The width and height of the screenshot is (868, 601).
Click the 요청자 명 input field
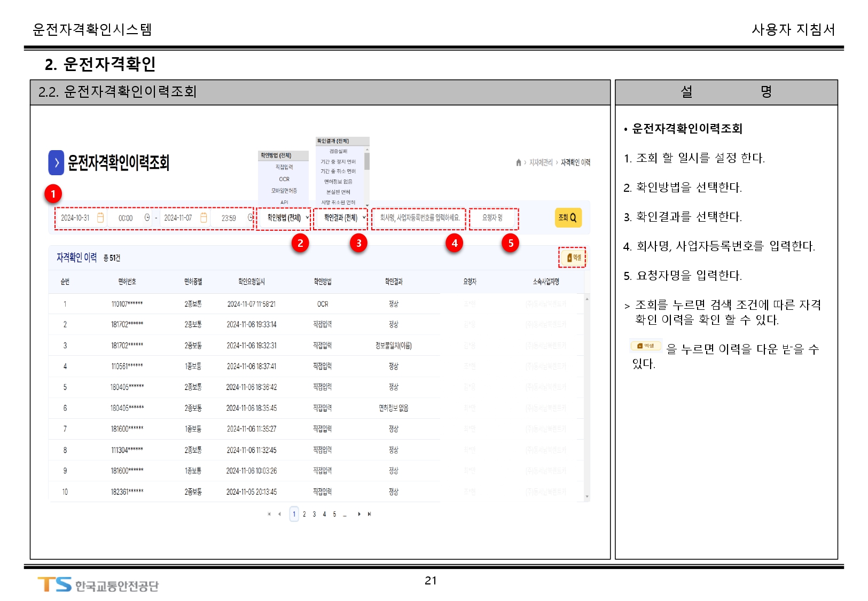pyautogui.click(x=492, y=218)
